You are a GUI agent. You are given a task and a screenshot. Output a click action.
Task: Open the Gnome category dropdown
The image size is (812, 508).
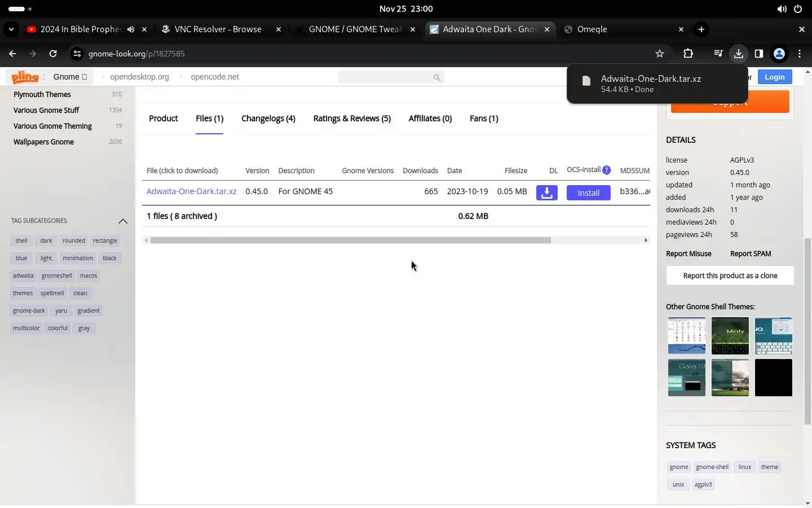pos(70,77)
